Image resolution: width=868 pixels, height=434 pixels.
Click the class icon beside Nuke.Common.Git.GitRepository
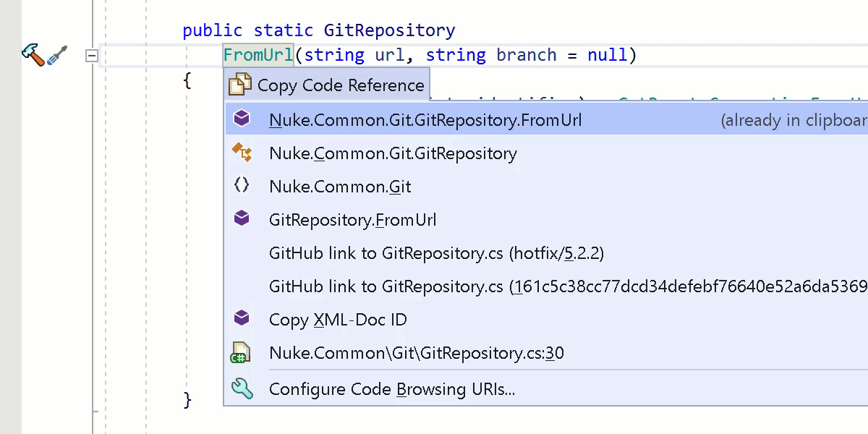[x=242, y=151]
